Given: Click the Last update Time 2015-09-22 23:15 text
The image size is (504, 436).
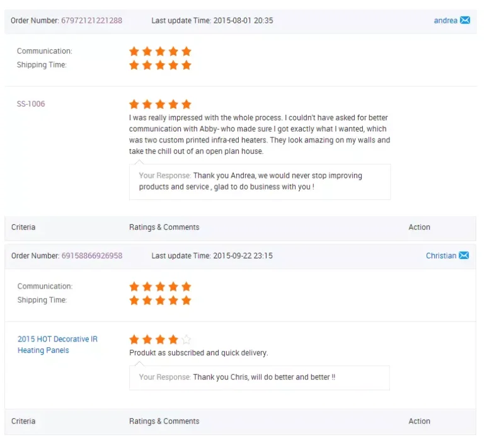Looking at the screenshot, I should point(212,256).
